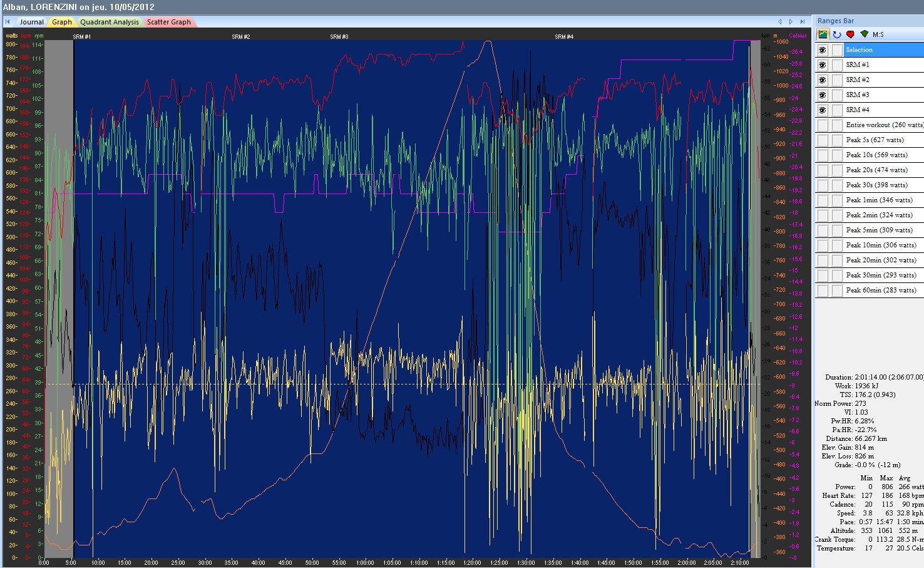Click the watts axis label
924x568 pixels.
tap(11, 36)
